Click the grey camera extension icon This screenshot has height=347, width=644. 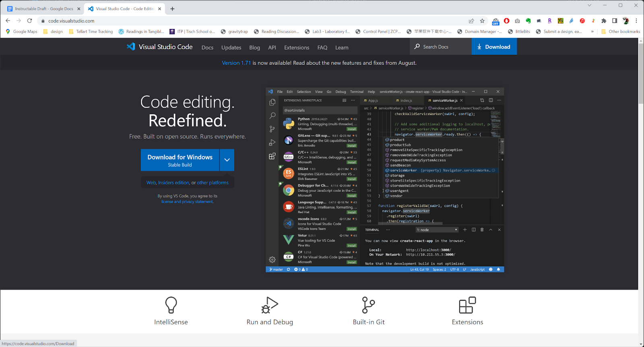click(518, 21)
